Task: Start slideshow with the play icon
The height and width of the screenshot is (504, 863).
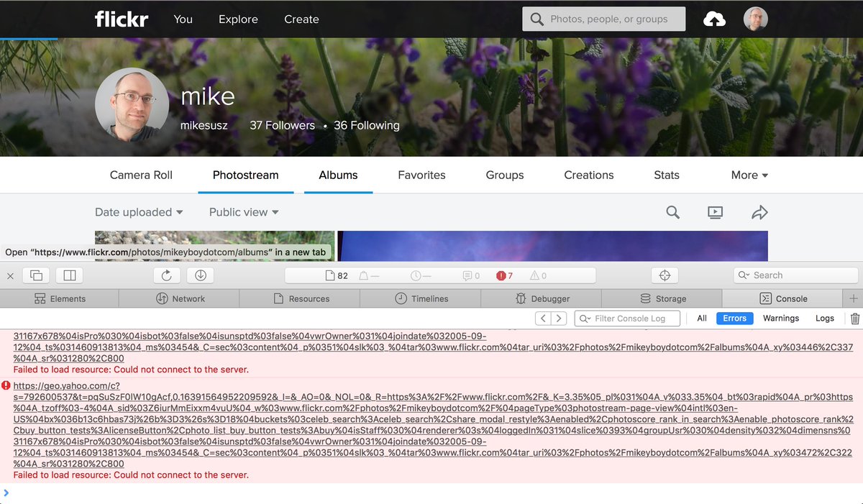Action: [715, 212]
